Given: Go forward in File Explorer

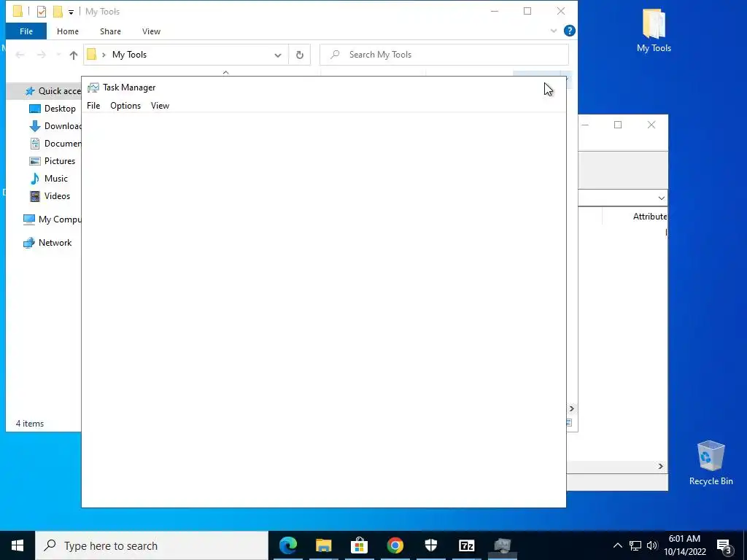Looking at the screenshot, I should [x=42, y=55].
